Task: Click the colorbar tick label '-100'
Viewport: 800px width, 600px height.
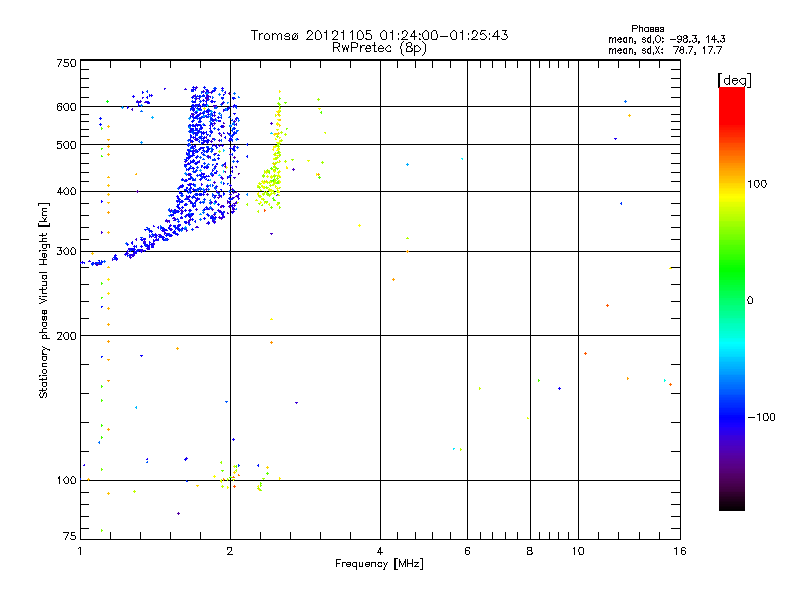Action: pos(761,417)
